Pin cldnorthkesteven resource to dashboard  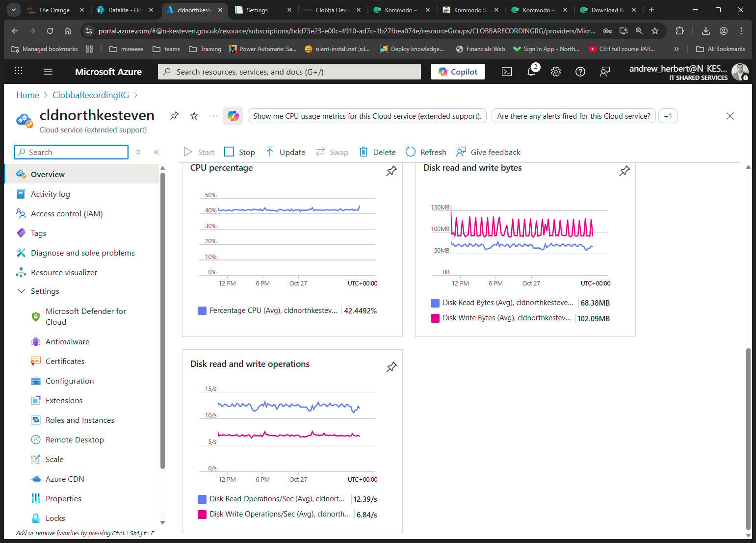(174, 116)
